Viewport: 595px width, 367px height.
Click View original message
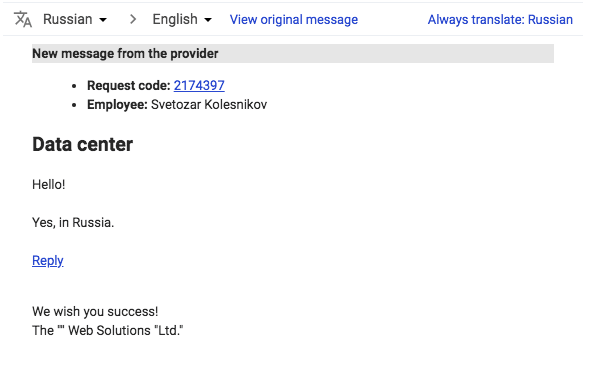294,20
